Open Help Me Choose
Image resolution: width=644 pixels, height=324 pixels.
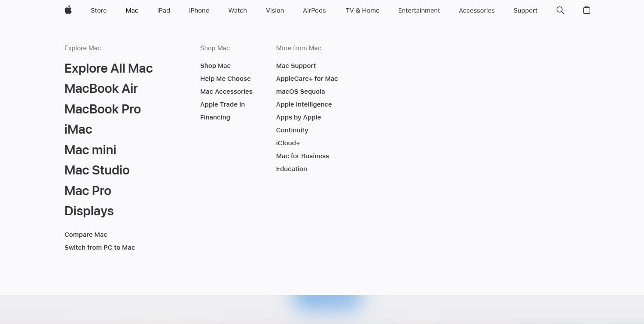(226, 79)
